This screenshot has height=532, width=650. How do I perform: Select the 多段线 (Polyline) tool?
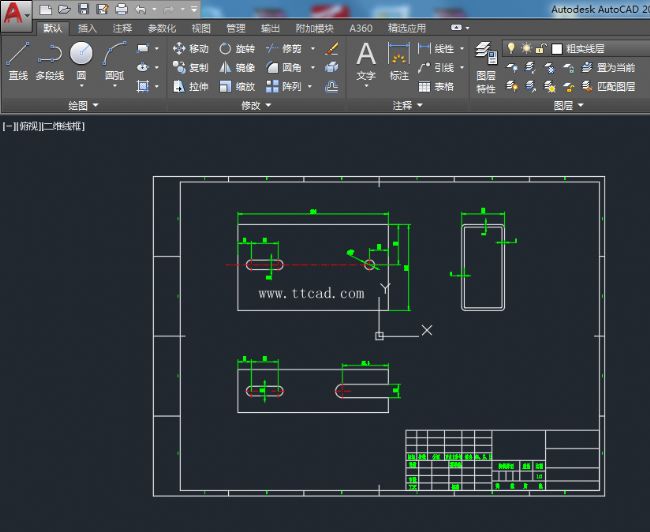click(x=50, y=61)
